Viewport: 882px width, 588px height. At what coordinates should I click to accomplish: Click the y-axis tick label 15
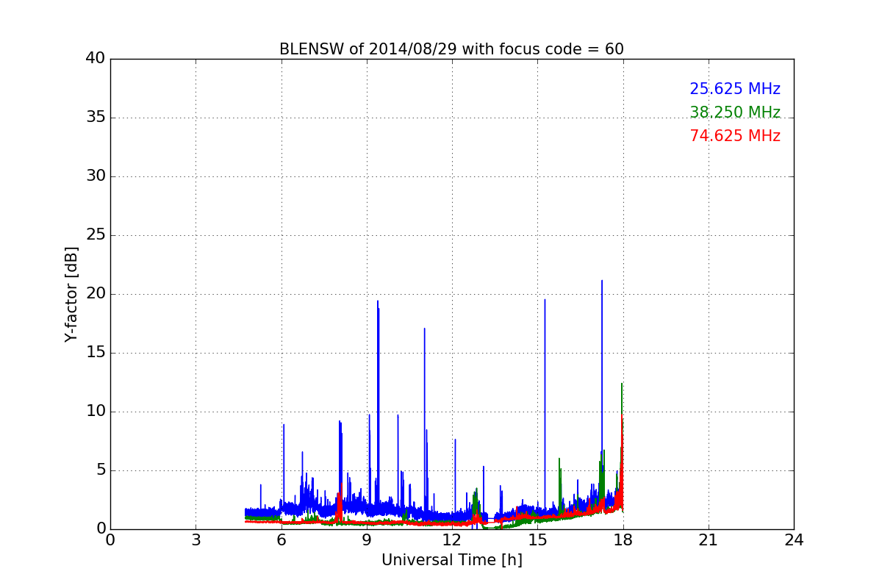(x=96, y=353)
